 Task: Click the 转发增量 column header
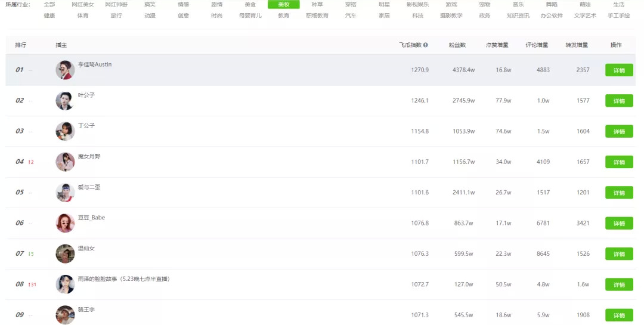click(x=577, y=45)
